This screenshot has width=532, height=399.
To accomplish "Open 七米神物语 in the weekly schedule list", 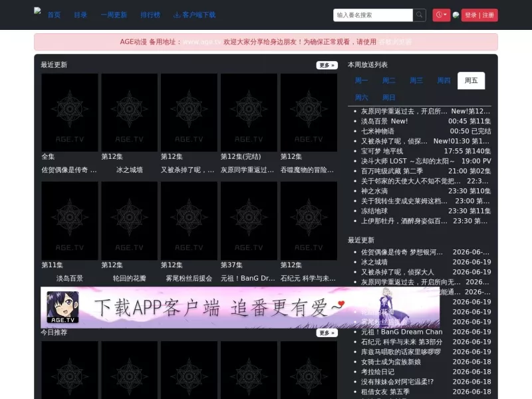I will coord(378,131).
